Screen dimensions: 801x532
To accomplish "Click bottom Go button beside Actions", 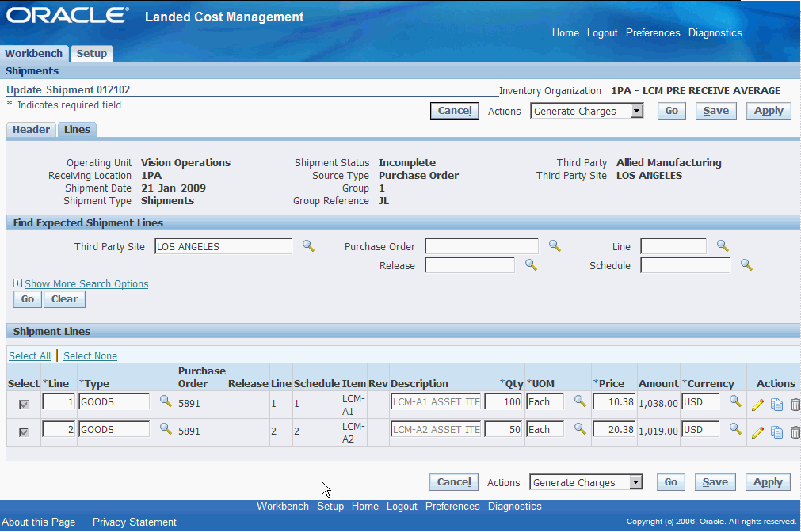I will click(x=671, y=482).
